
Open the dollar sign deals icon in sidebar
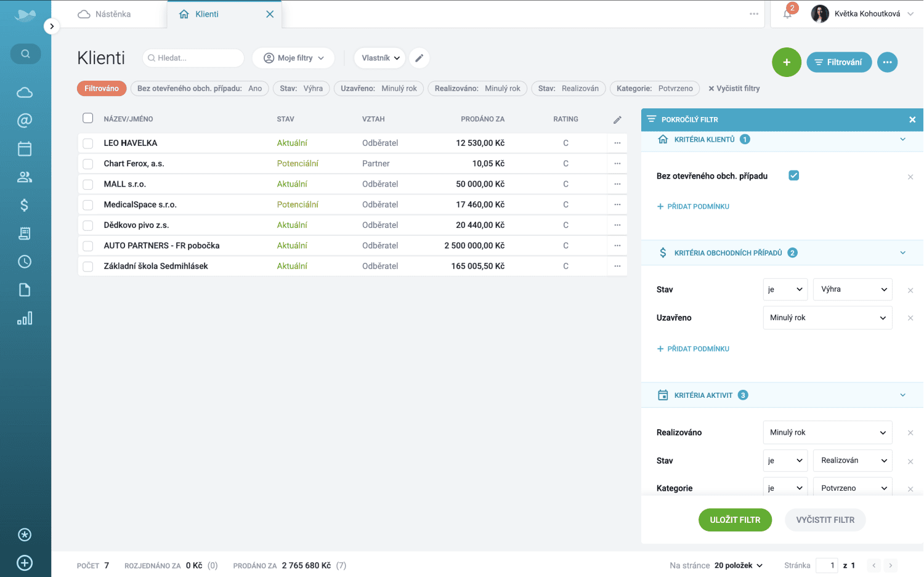25,205
